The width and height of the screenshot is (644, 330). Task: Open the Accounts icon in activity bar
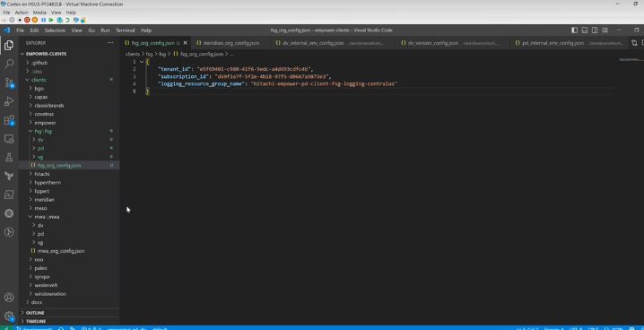(9, 297)
